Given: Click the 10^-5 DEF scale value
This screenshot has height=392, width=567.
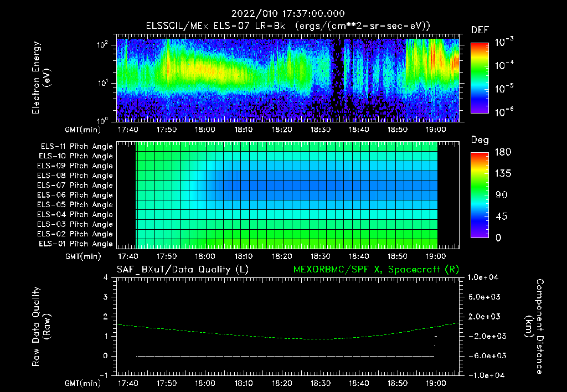Looking at the screenshot, I should [504, 89].
